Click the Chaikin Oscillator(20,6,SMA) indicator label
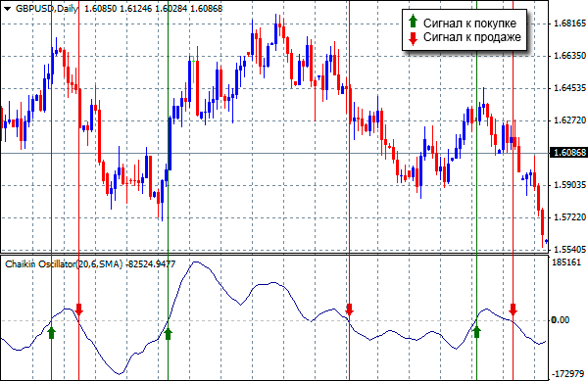This screenshot has height=381, width=588. coord(64,264)
